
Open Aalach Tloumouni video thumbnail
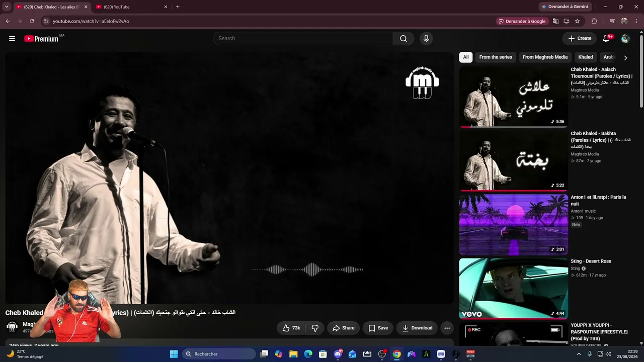tap(513, 97)
